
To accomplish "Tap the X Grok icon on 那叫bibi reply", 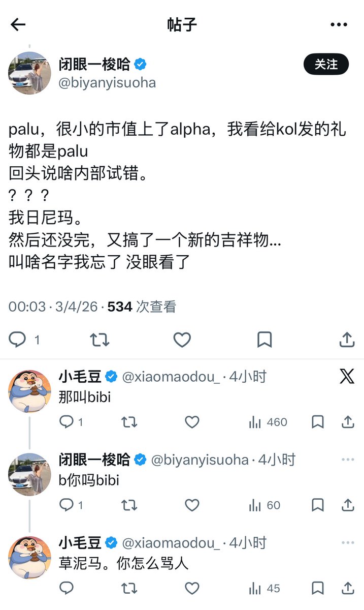I will point(347,377).
